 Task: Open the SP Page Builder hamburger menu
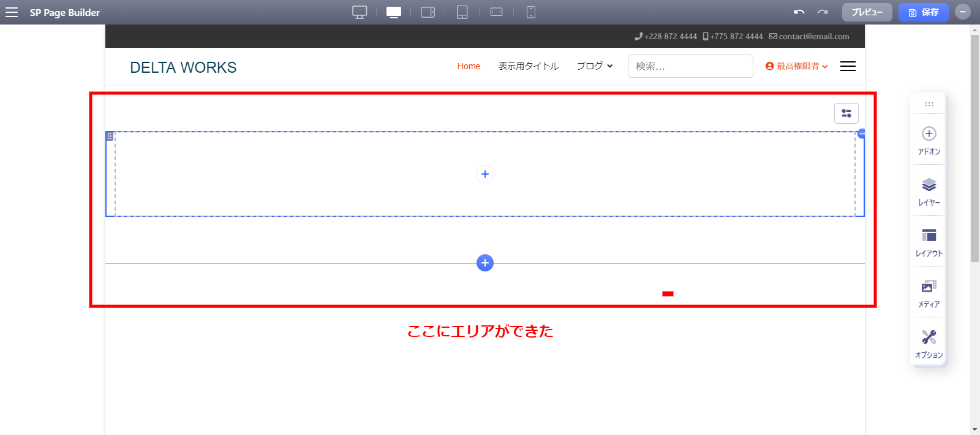tap(12, 12)
